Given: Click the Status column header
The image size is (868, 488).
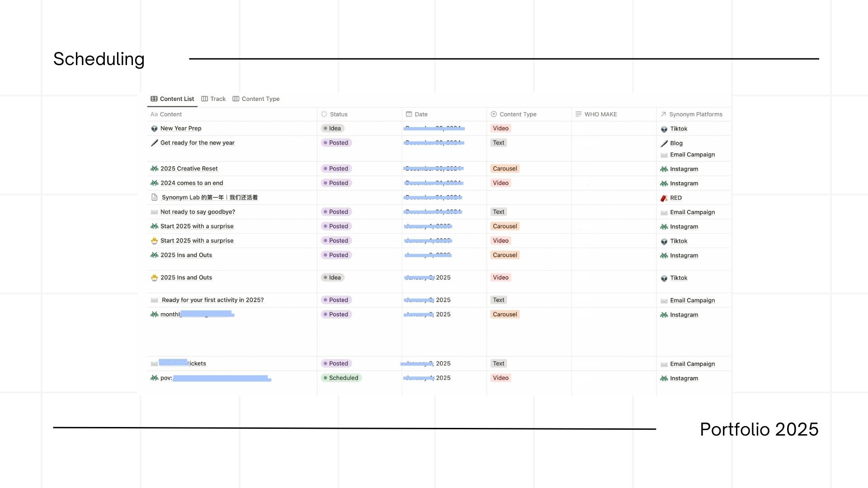Looking at the screenshot, I should [x=338, y=114].
